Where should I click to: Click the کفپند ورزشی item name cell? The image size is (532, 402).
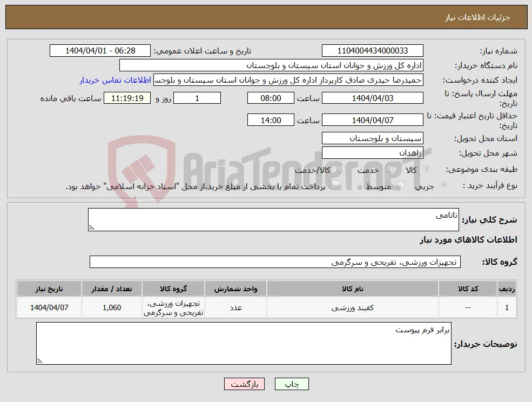[x=353, y=307]
